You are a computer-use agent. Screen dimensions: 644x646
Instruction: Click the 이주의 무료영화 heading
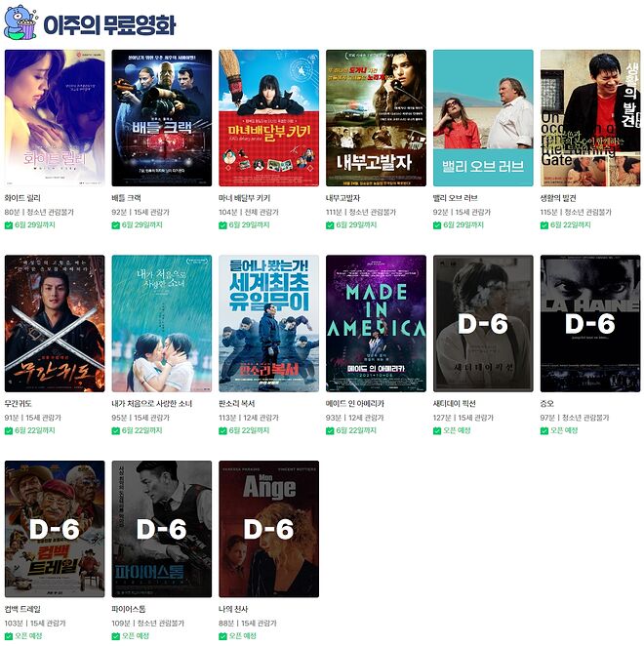click(109, 24)
